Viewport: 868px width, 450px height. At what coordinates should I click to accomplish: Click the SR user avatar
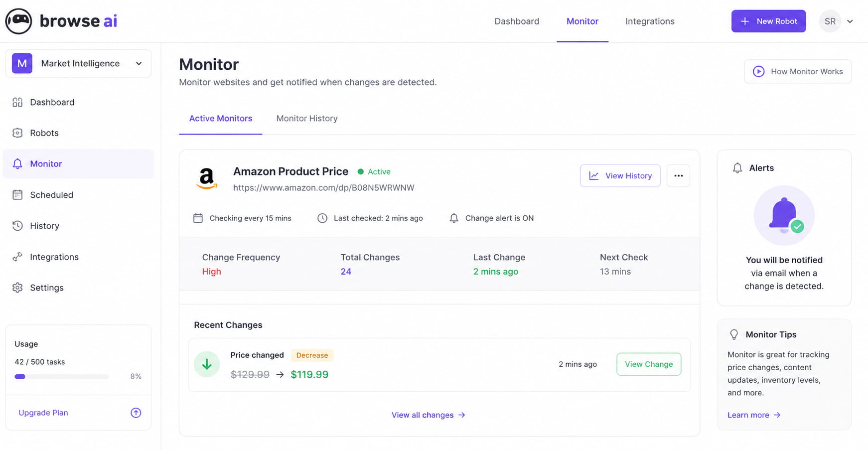pyautogui.click(x=830, y=21)
